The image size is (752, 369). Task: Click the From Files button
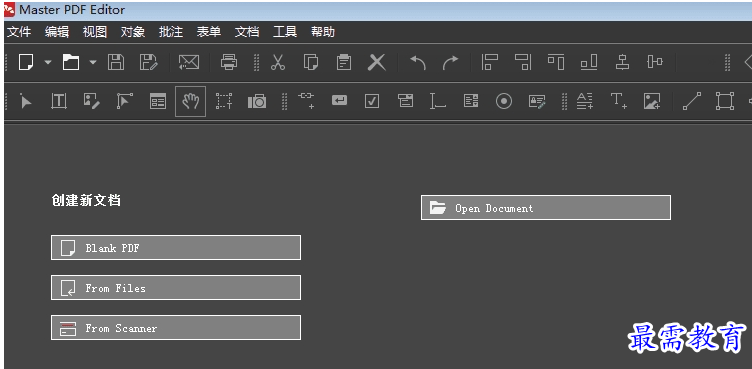point(176,287)
